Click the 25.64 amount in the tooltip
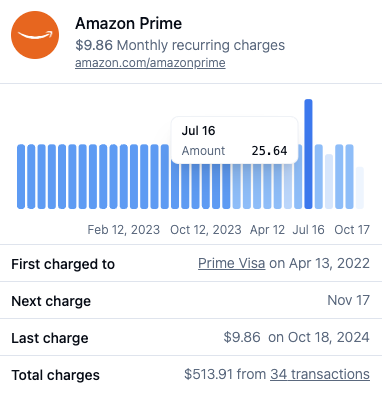Viewport: 382px width, 397px height. click(x=269, y=151)
